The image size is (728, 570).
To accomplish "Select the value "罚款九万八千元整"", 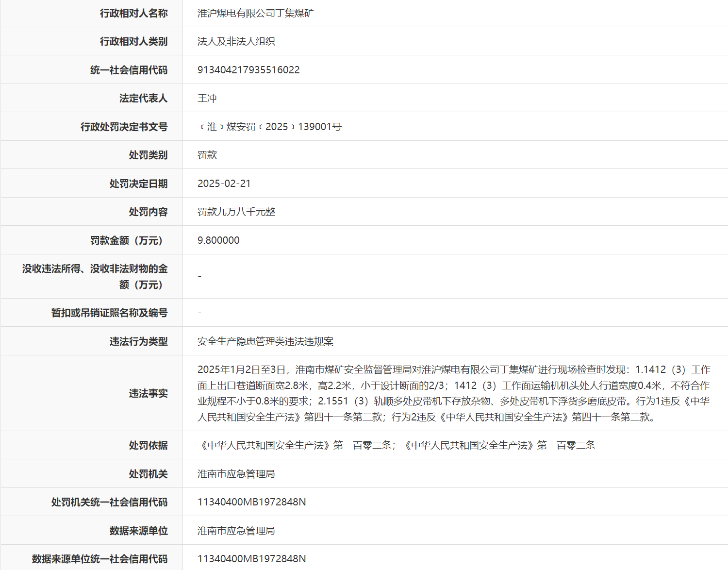I will (236, 212).
